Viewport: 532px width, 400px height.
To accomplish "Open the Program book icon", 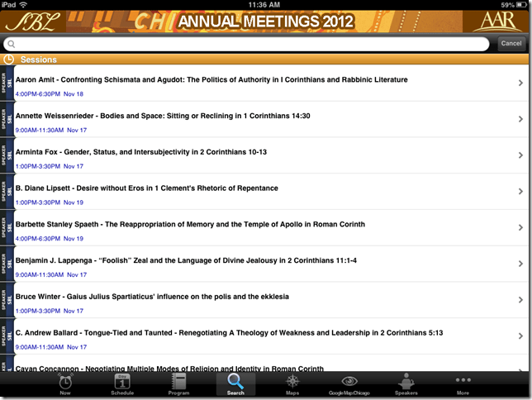I will (178, 381).
